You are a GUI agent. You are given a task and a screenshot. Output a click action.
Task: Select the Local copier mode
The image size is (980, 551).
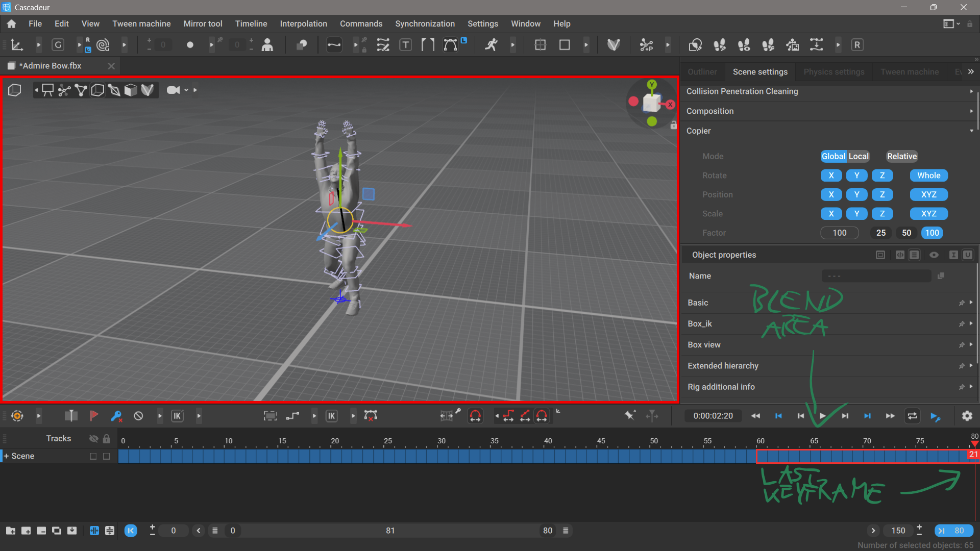[859, 157]
